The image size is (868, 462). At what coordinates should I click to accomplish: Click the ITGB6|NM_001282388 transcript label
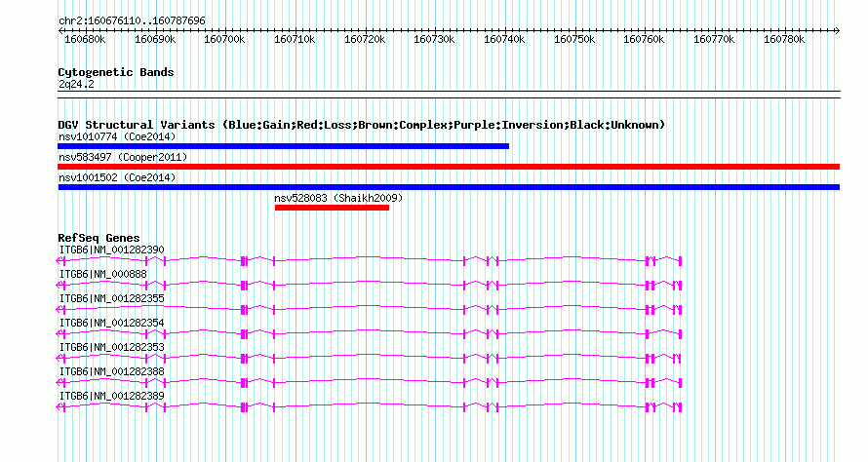coord(112,371)
